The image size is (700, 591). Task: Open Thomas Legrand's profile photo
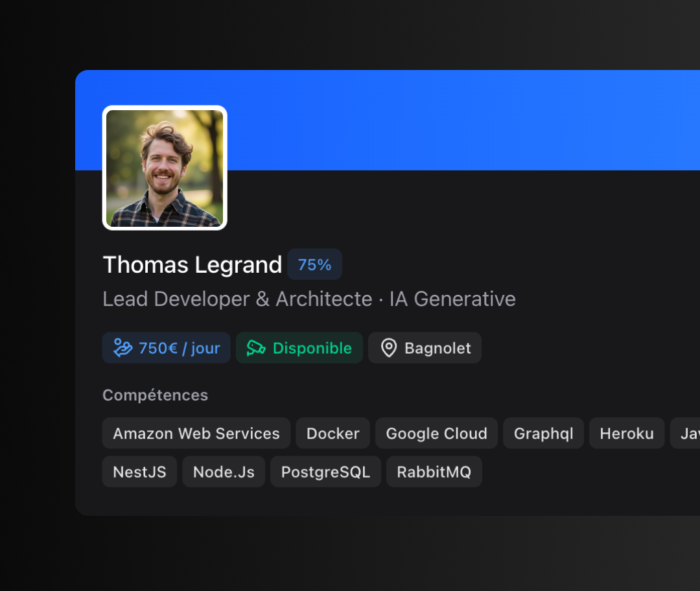point(165,168)
